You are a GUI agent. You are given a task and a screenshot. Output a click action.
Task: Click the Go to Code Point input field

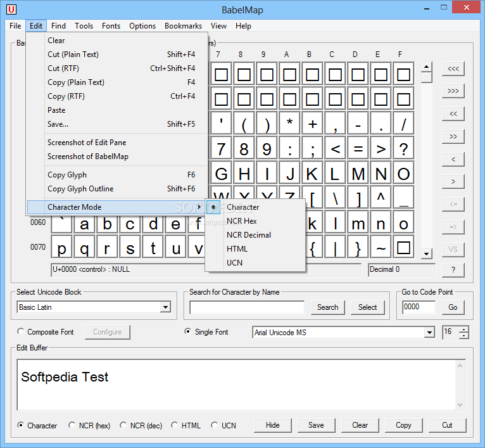419,307
